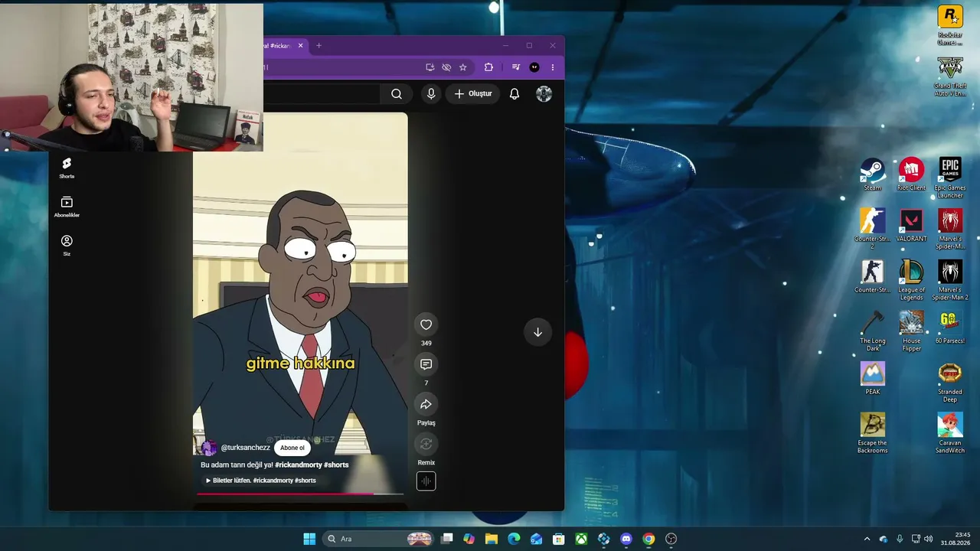
Task: Open volume control in system tray
Action: pos(929,539)
